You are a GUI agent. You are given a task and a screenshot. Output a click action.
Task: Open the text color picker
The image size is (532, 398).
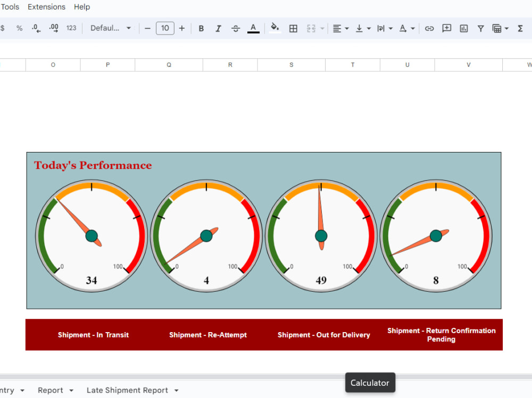click(x=253, y=29)
